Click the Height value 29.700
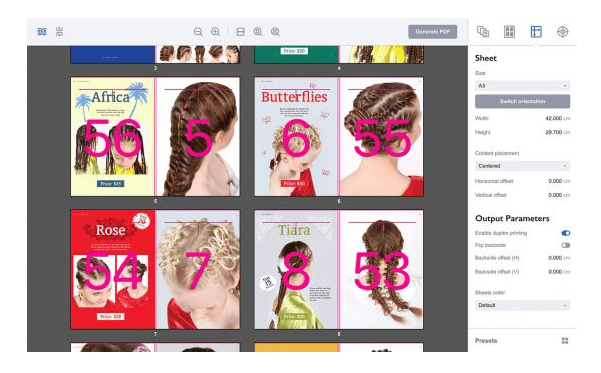 tap(553, 132)
